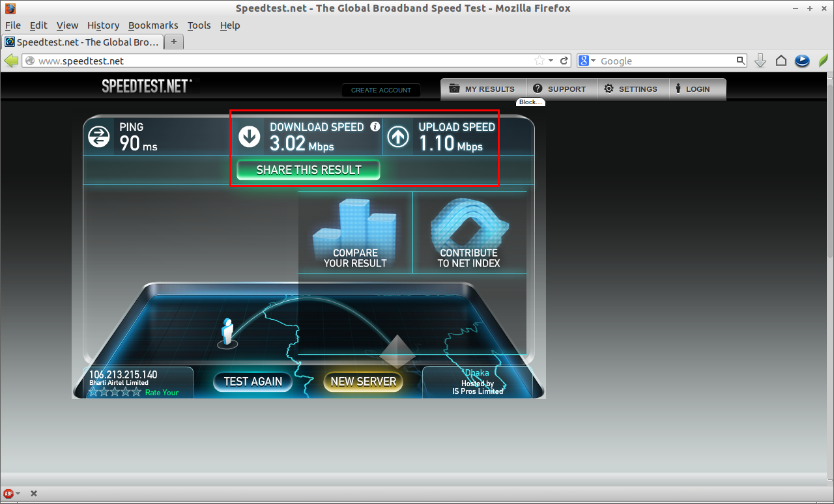Open the View menu

point(67,25)
